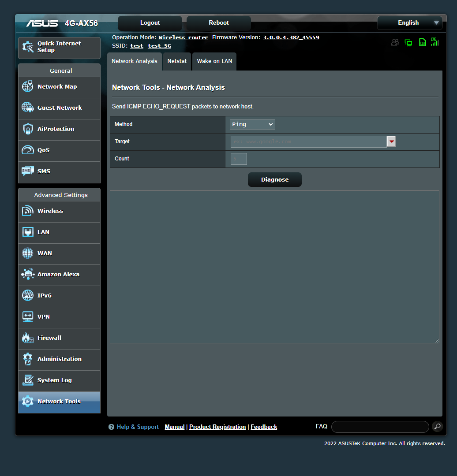457x476 pixels.
Task: Click the SMS message icon
Action: (x=28, y=171)
